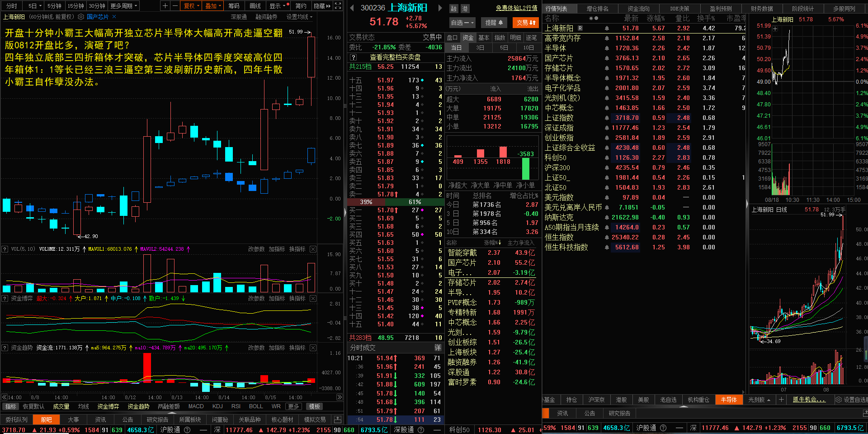The width and height of the screenshot is (868, 434).
Task: Switch to 增仓排名 tab
Action: (597, 9)
